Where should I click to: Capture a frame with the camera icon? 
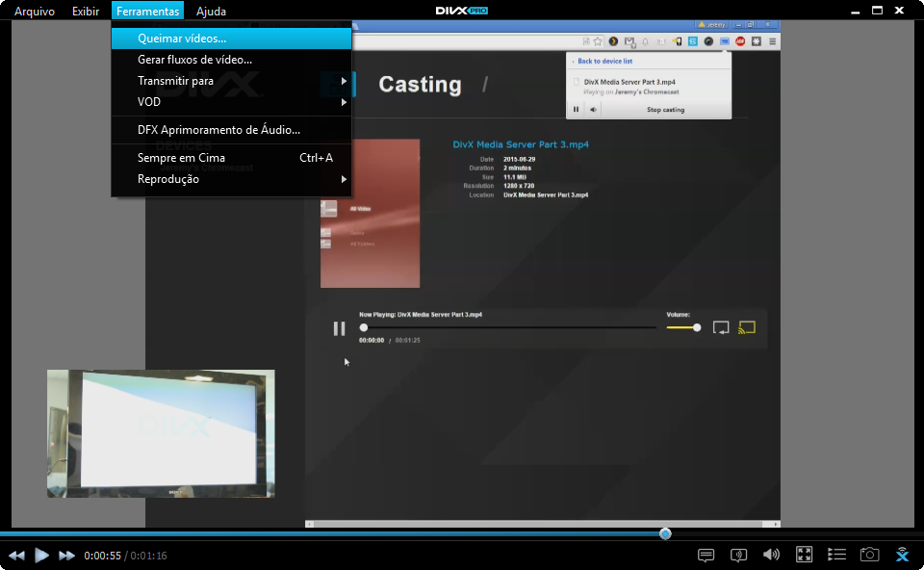[x=869, y=555]
